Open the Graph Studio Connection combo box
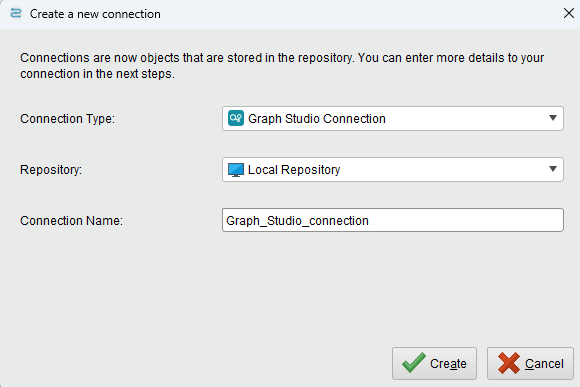 coord(392,118)
